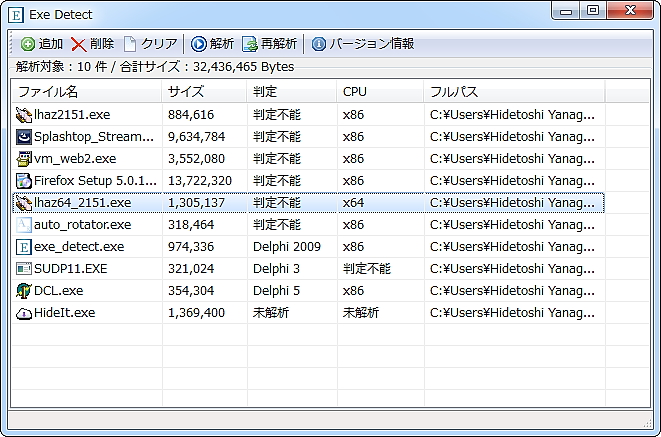Image resolution: width=661 pixels, height=437 pixels.
Task: Select the vm_web2.exe file name
Action: click(75, 158)
